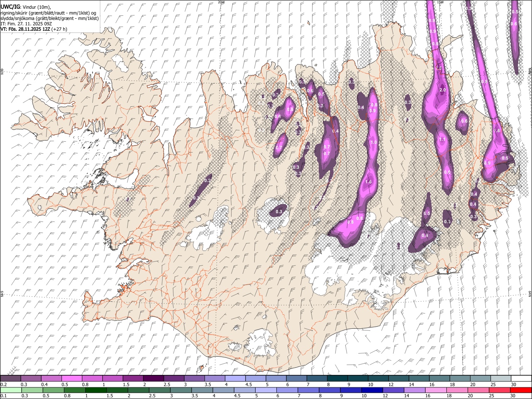Click the 1.1 precipitation value on map

(442, 140)
